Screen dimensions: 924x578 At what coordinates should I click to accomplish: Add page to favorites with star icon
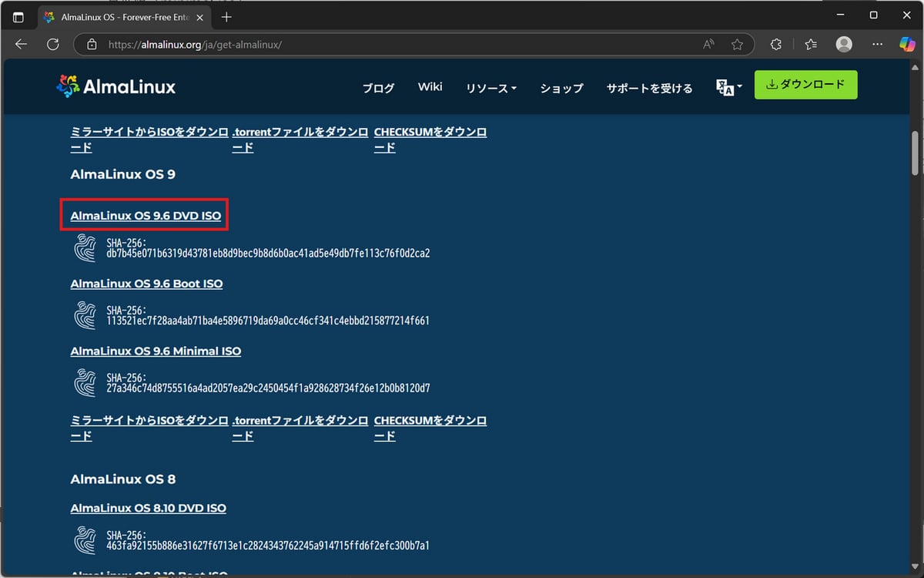tap(737, 45)
